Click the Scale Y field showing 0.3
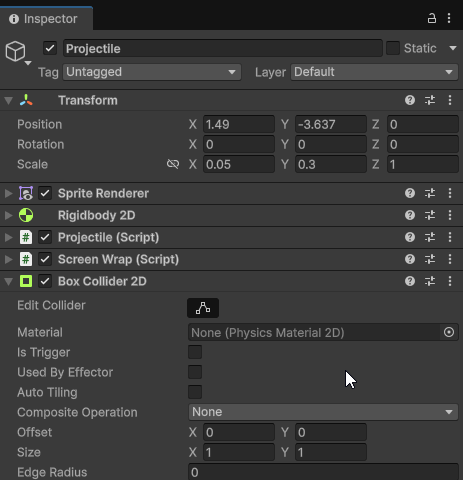 pos(331,164)
